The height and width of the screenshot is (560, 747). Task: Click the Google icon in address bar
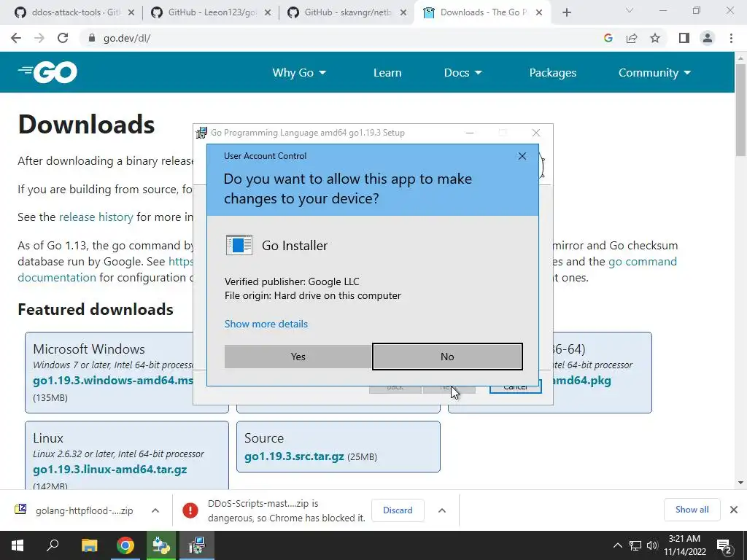click(x=608, y=38)
